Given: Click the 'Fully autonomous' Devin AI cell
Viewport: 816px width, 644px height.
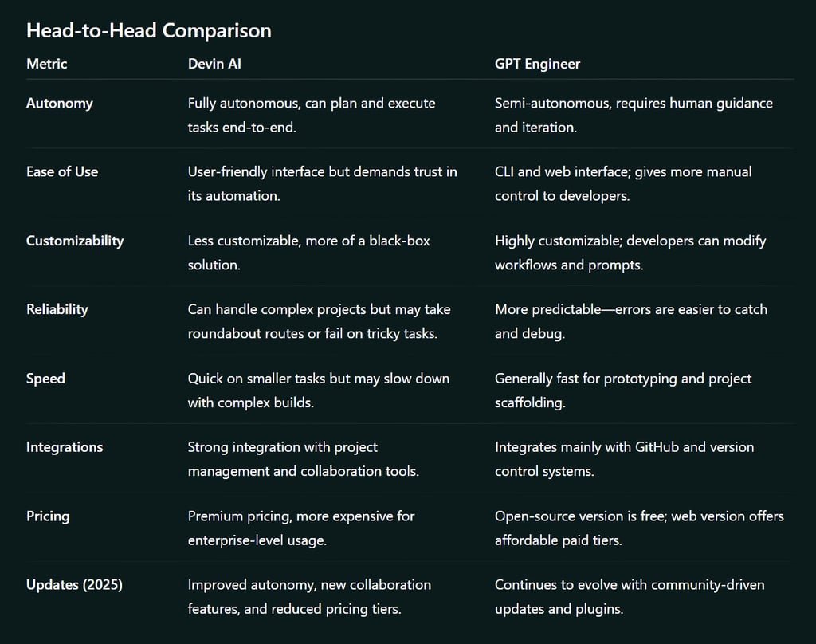Looking at the screenshot, I should point(312,115).
